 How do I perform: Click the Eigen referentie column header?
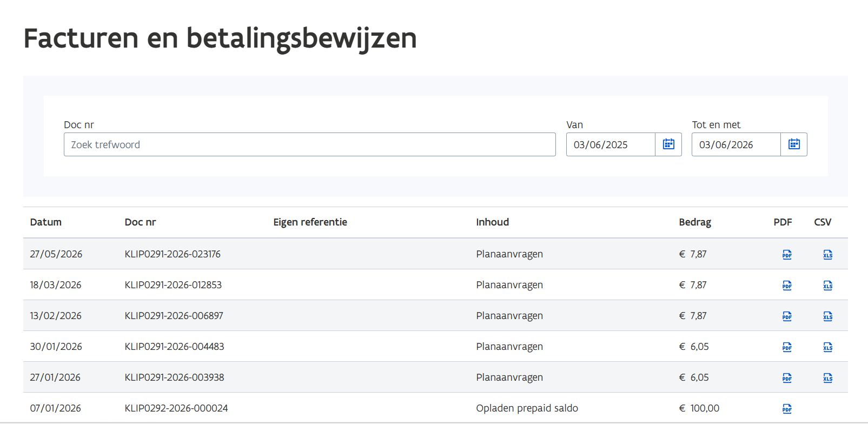tap(310, 222)
